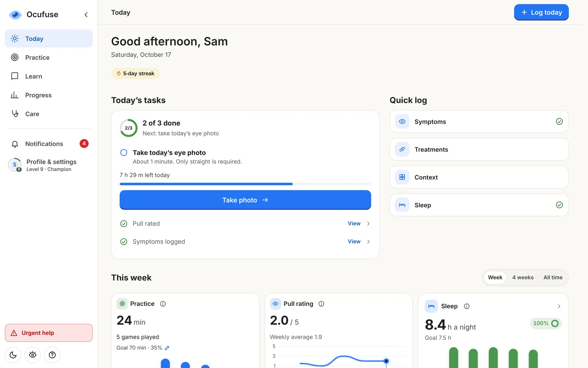Toggle the eye comfort view icon
Screen dimensions: 588x368
pyautogui.click(x=33, y=355)
